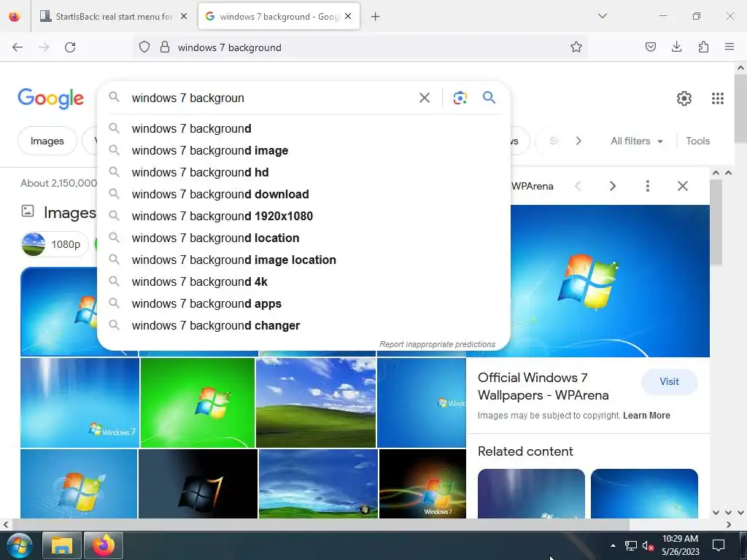Open the Learn More copyright link
Screen dimensions: 747x560
coord(646,415)
